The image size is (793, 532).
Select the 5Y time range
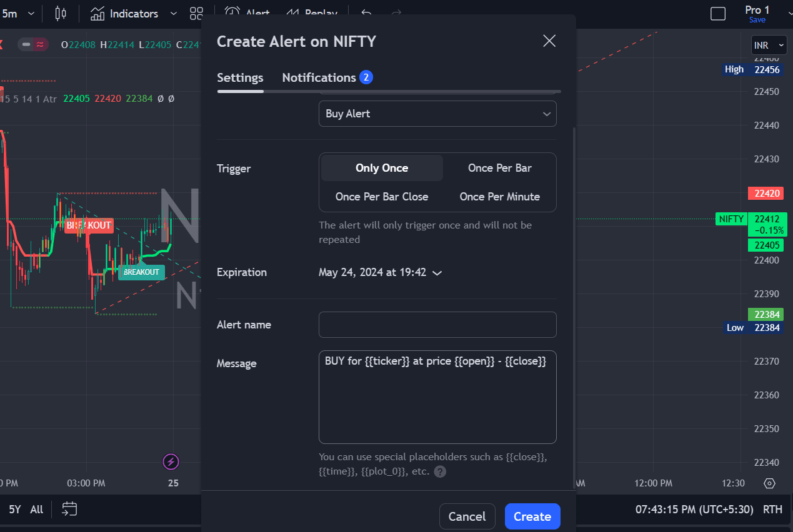(x=15, y=510)
